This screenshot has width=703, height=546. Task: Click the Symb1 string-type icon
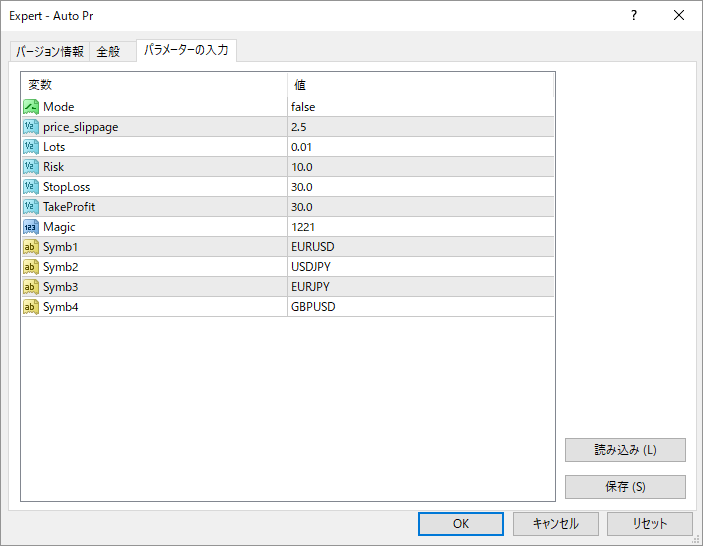coord(31,247)
